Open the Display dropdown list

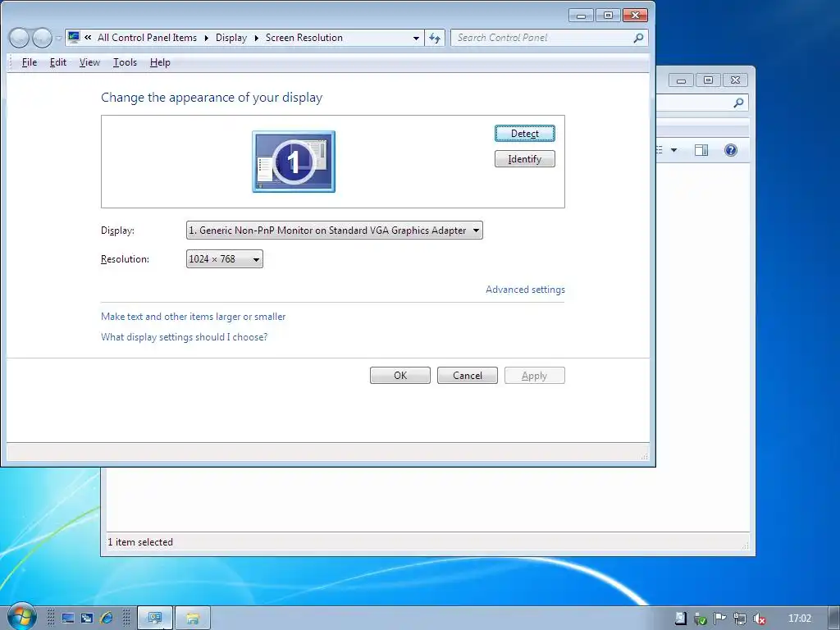tap(335, 231)
